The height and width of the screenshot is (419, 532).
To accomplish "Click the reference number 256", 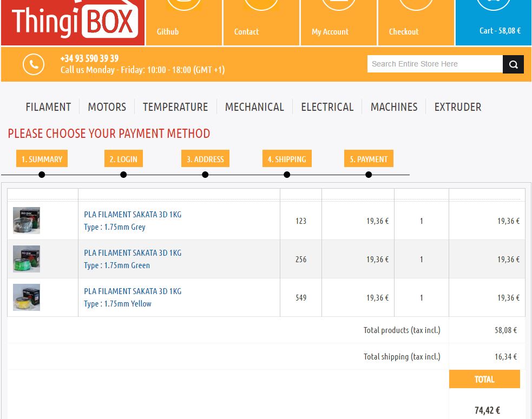I will click(301, 260).
